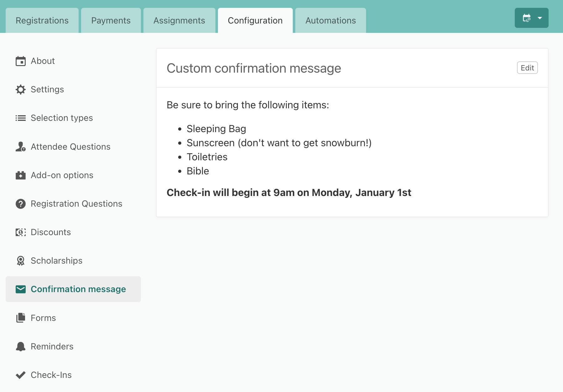Viewport: 563px width, 392px height.
Task: Click the calendar link icon in header
Action: coord(527,18)
